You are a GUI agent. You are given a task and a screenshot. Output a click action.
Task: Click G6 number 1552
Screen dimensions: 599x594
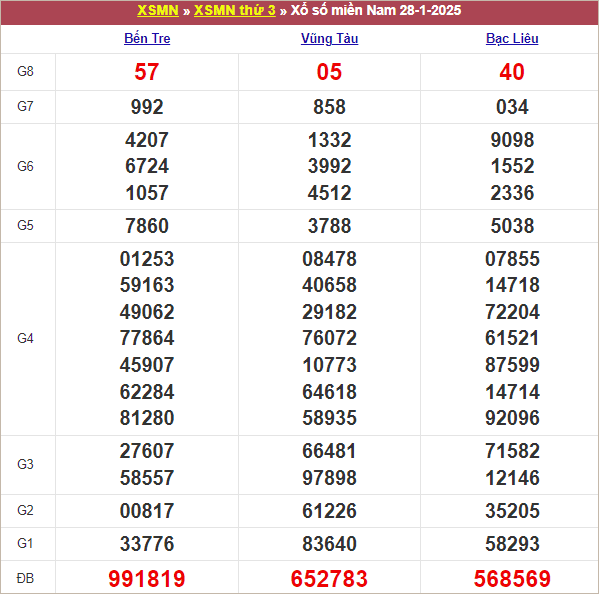512,166
